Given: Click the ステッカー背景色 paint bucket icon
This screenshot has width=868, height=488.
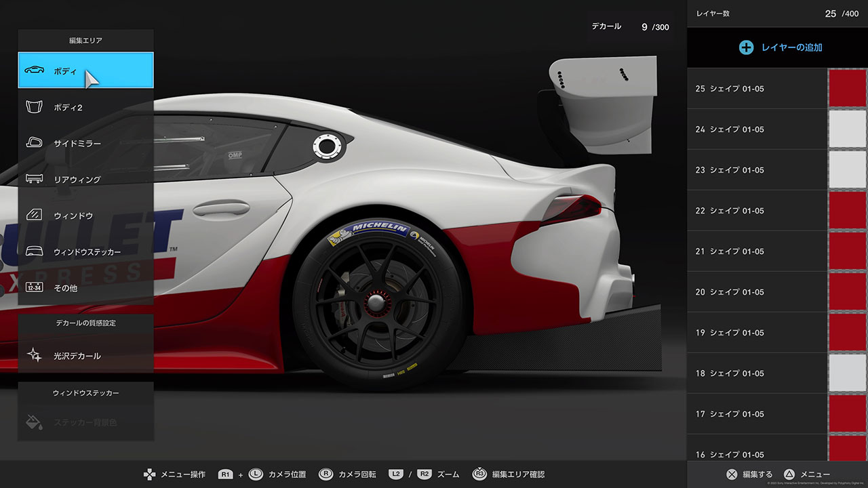Looking at the screenshot, I should pyautogui.click(x=34, y=422).
